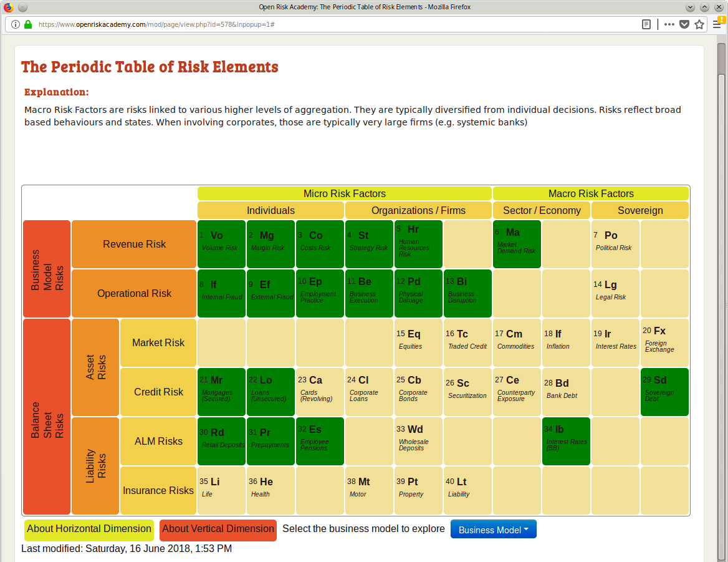Toggle Reader View icon
The height and width of the screenshot is (562, 728).
click(646, 24)
